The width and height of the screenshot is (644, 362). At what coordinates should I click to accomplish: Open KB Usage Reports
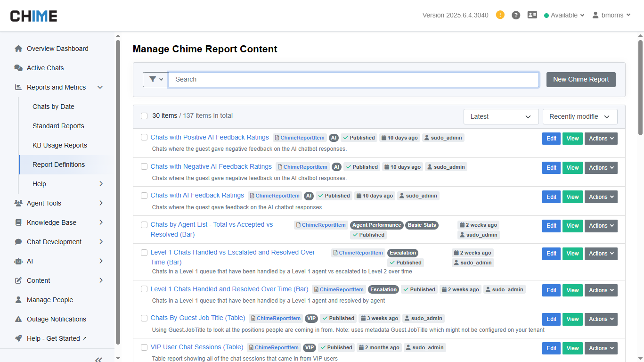click(x=60, y=145)
